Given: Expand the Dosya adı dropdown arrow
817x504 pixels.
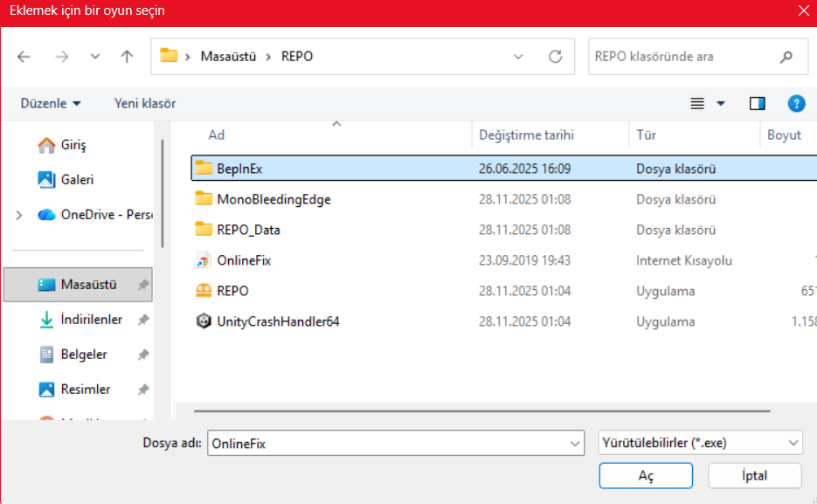Looking at the screenshot, I should pyautogui.click(x=575, y=444).
